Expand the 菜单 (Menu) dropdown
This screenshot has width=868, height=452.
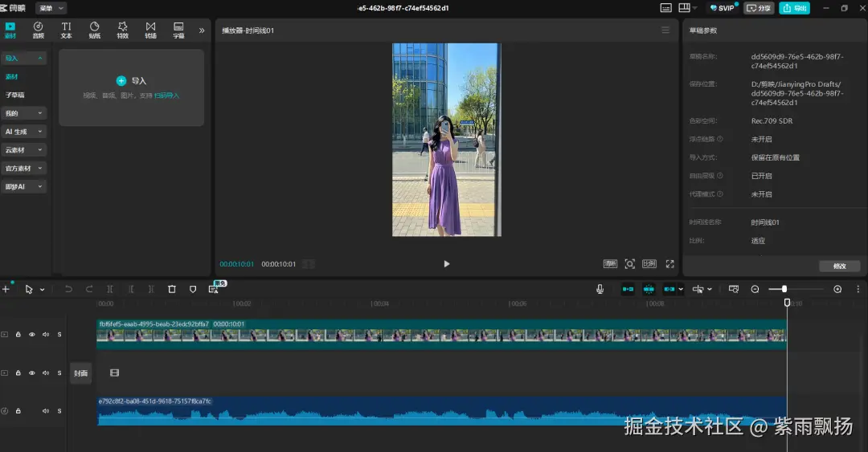pos(51,8)
